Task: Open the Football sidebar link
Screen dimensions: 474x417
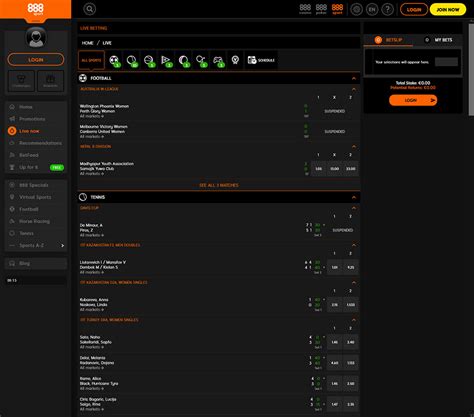Action: 29,209
